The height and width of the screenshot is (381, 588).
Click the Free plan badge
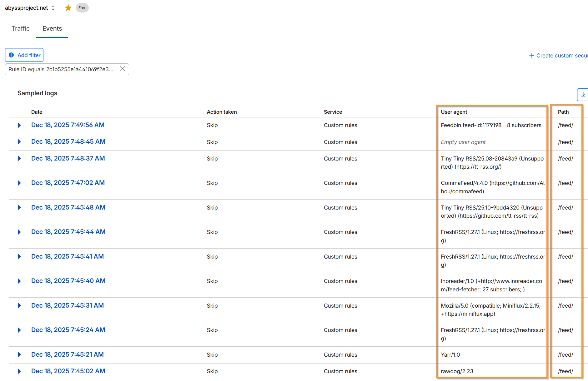point(83,8)
